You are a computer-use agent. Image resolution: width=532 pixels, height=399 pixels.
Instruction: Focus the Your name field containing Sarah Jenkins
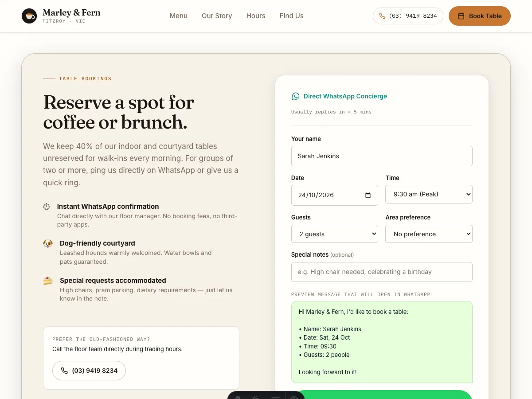click(x=382, y=156)
